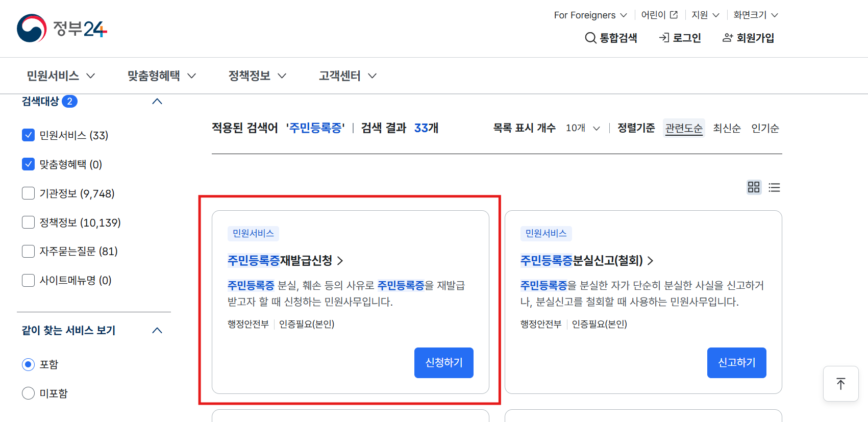Uncheck 민원서비스 (33) checkbox

(29, 135)
